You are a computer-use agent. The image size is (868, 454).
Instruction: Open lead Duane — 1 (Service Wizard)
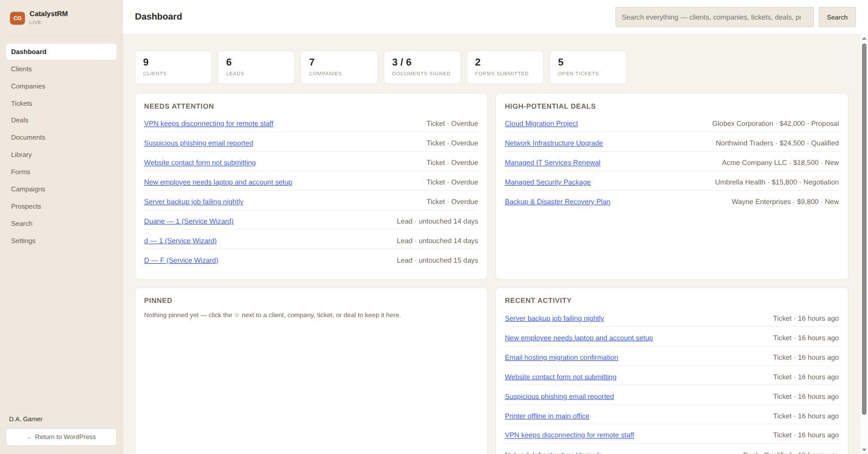point(189,221)
